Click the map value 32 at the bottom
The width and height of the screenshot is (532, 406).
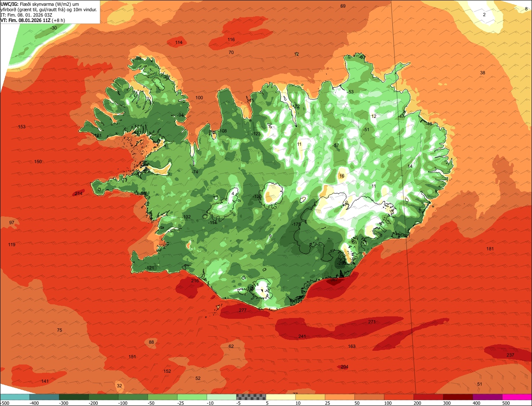(119, 386)
